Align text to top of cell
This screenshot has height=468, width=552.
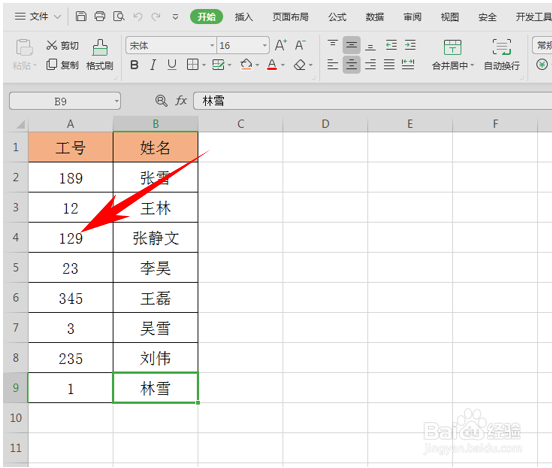click(332, 45)
